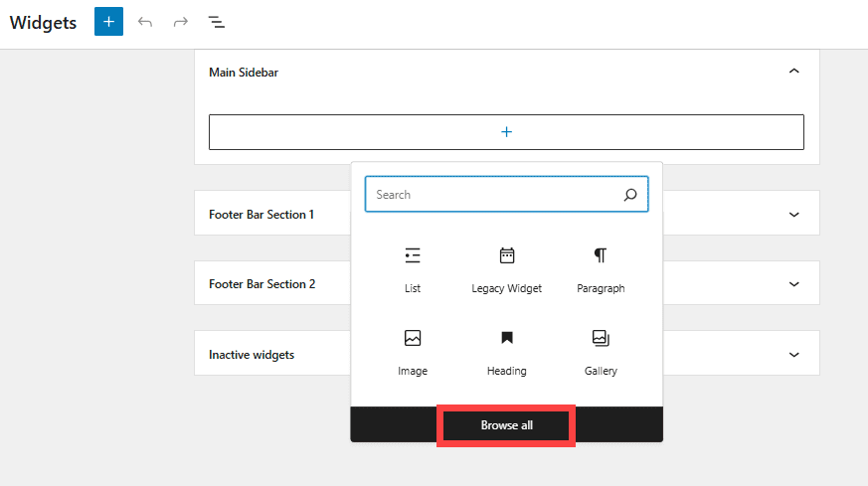The height and width of the screenshot is (486, 868).
Task: Click the Redo arrow in the toolbar
Action: pyautogui.click(x=180, y=22)
